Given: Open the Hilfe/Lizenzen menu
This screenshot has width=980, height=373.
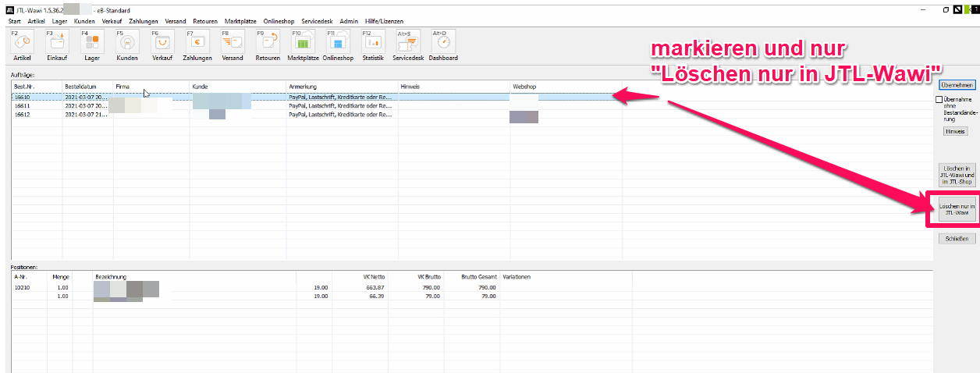Looking at the screenshot, I should click(383, 21).
